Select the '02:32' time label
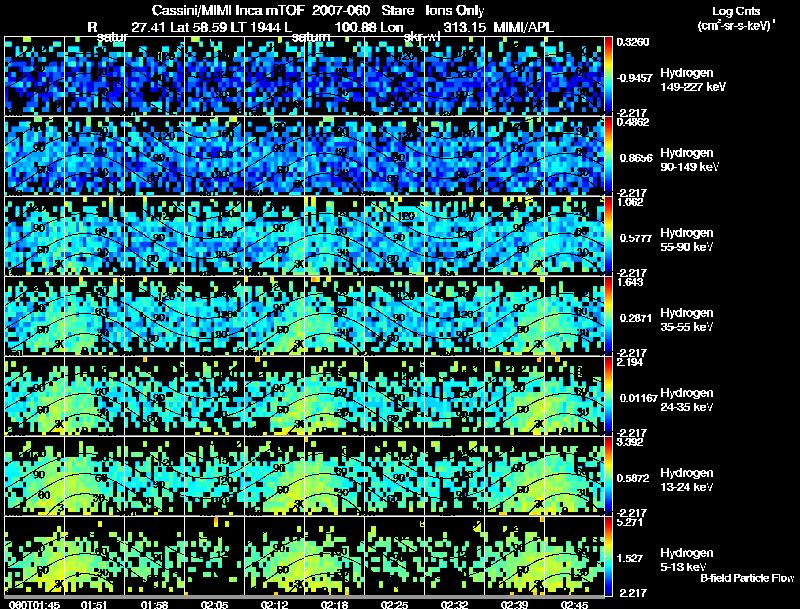800x609 pixels. (454, 604)
